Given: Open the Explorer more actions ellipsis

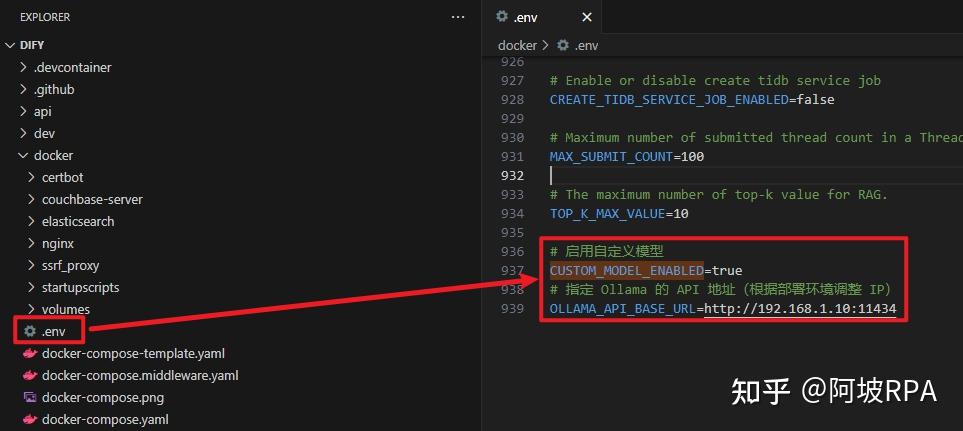Looking at the screenshot, I should coord(458,17).
